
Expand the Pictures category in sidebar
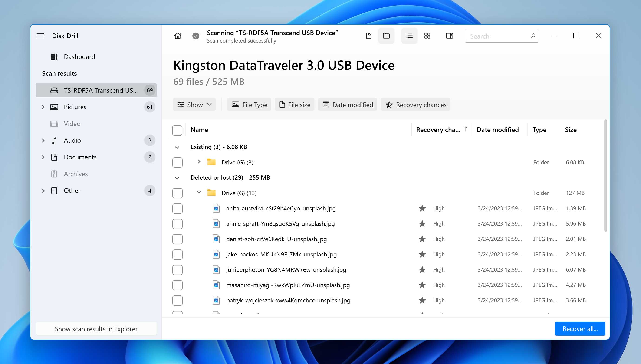[43, 107]
